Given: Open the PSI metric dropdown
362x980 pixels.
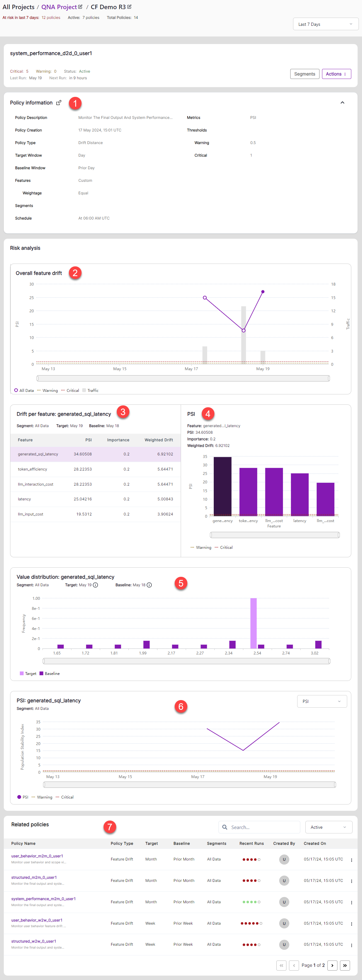Looking at the screenshot, I should coord(321,702).
